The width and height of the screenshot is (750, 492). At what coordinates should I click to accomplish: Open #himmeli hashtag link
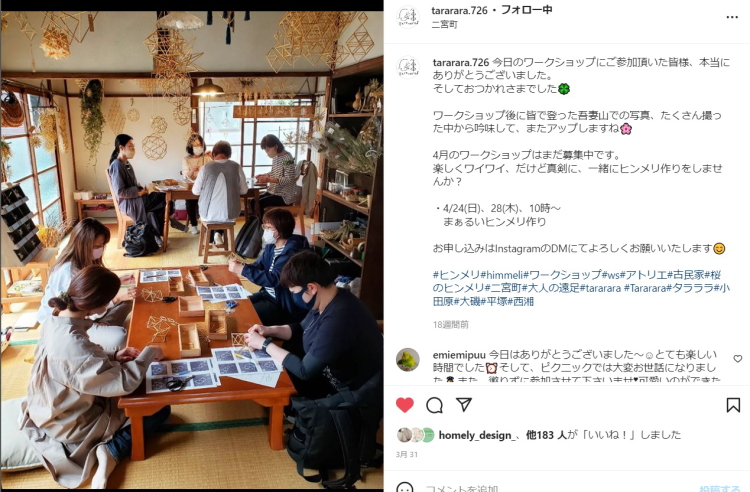click(502, 275)
